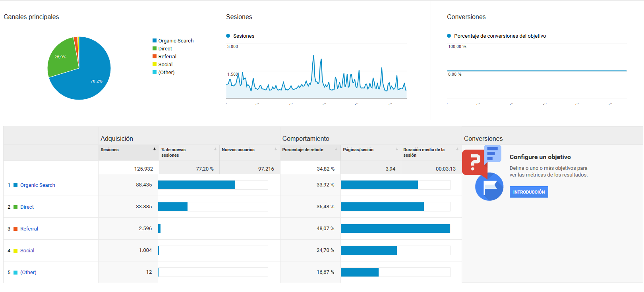This screenshot has height=292, width=644.
Task: Click the Comportamiento section heading
Action: 306,138
